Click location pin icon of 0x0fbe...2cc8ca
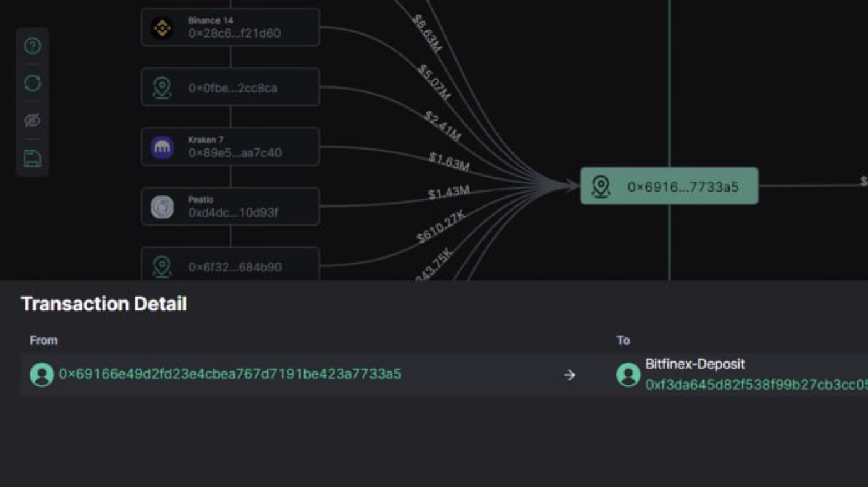Image resolution: width=868 pixels, height=487 pixels. [x=162, y=87]
